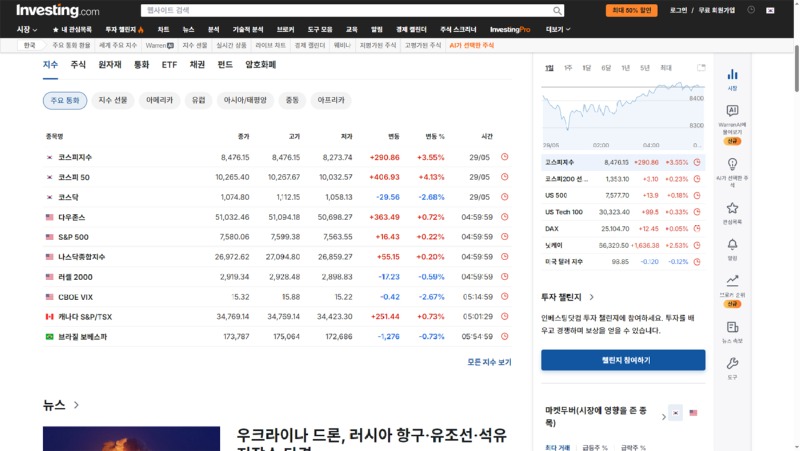
Task: Expand the 더보기 dropdown menu
Action: 558,30
